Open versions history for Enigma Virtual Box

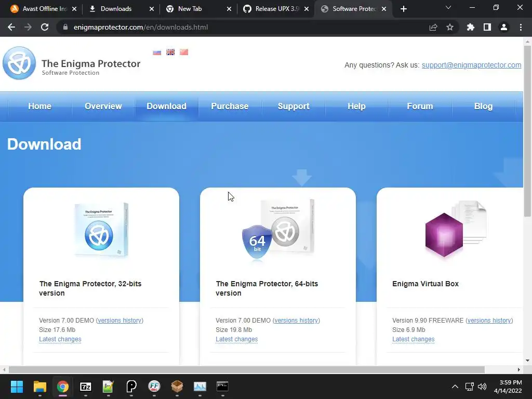pos(489,320)
